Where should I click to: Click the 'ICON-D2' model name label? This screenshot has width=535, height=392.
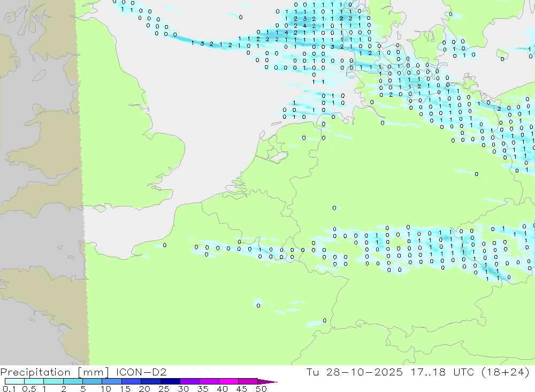(x=141, y=372)
